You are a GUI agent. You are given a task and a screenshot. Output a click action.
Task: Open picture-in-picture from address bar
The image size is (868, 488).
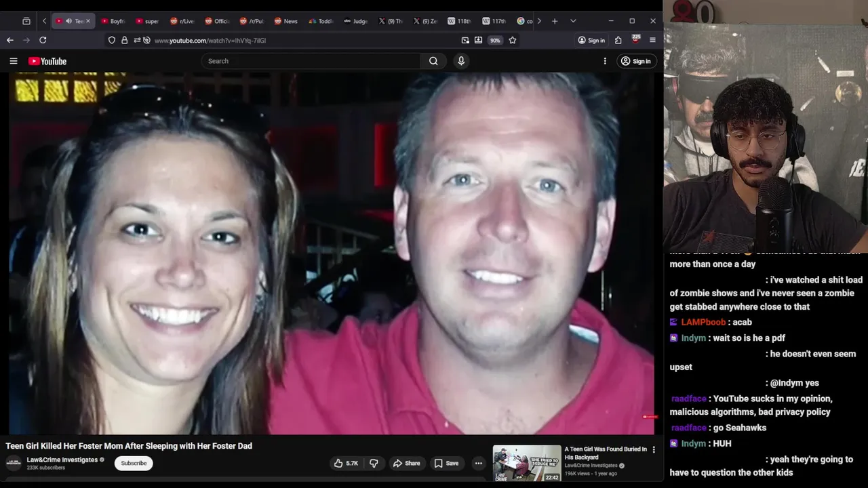point(465,40)
